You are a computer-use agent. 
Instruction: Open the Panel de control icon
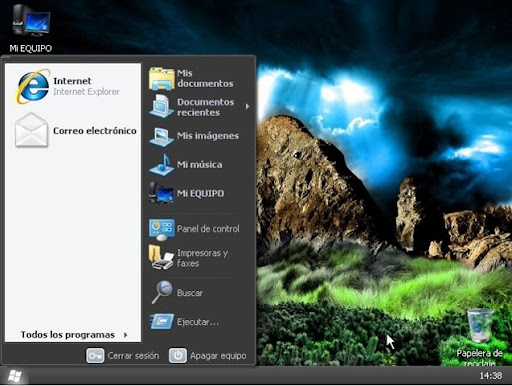tap(162, 230)
